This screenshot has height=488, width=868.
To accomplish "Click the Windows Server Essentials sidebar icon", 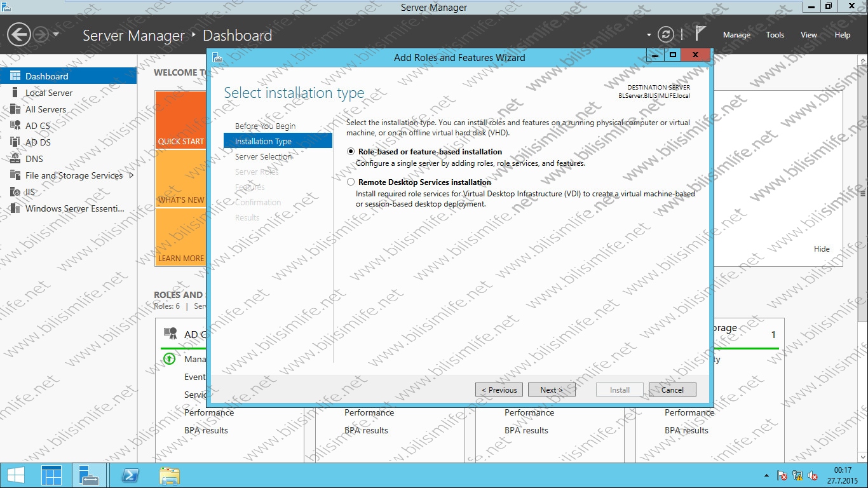I will (15, 208).
